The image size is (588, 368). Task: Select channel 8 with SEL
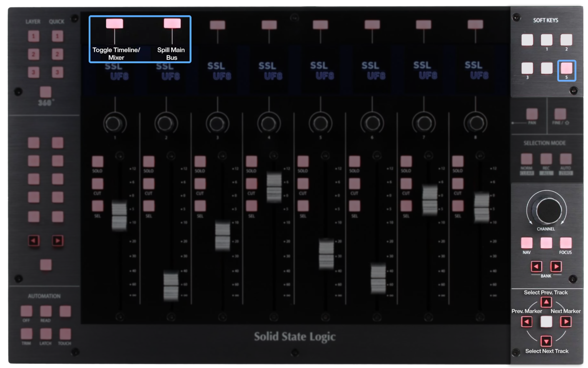(x=458, y=206)
